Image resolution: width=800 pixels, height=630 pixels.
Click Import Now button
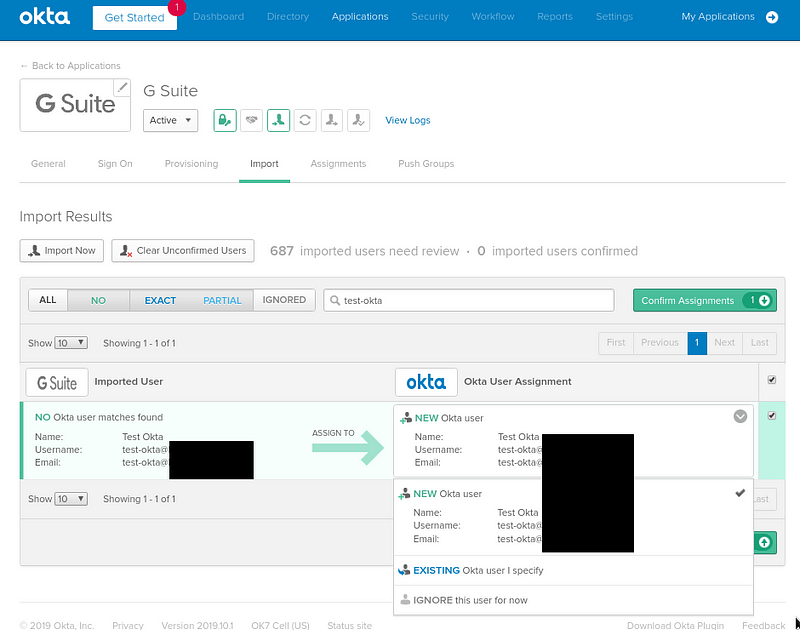point(62,250)
